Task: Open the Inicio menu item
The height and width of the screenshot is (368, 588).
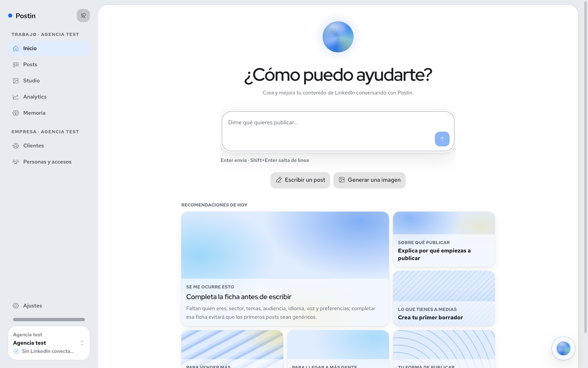Action: tap(49, 48)
